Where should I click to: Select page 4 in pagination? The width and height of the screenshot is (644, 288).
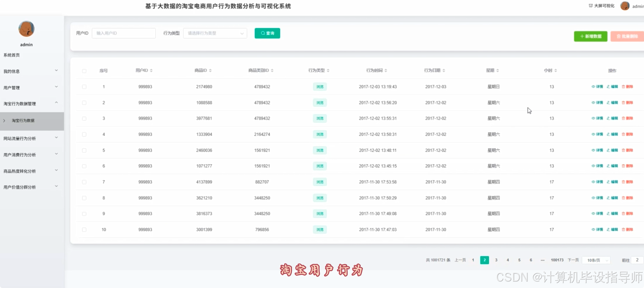[508, 260]
